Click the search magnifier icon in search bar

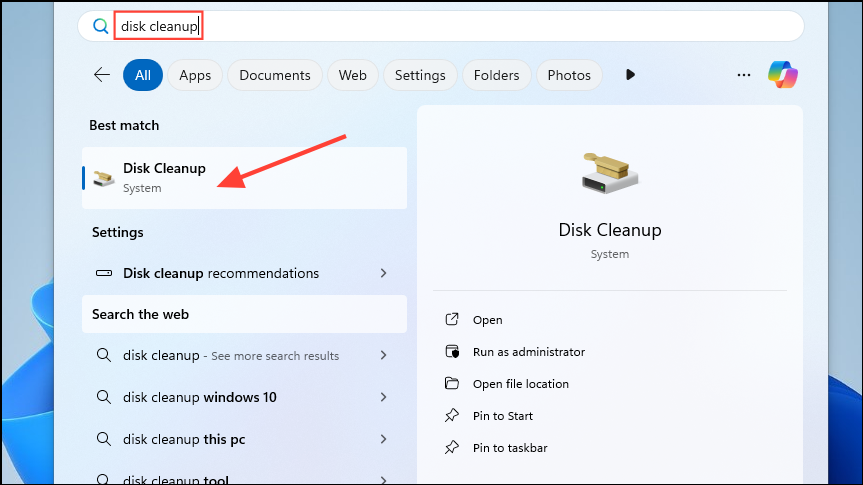tap(100, 26)
